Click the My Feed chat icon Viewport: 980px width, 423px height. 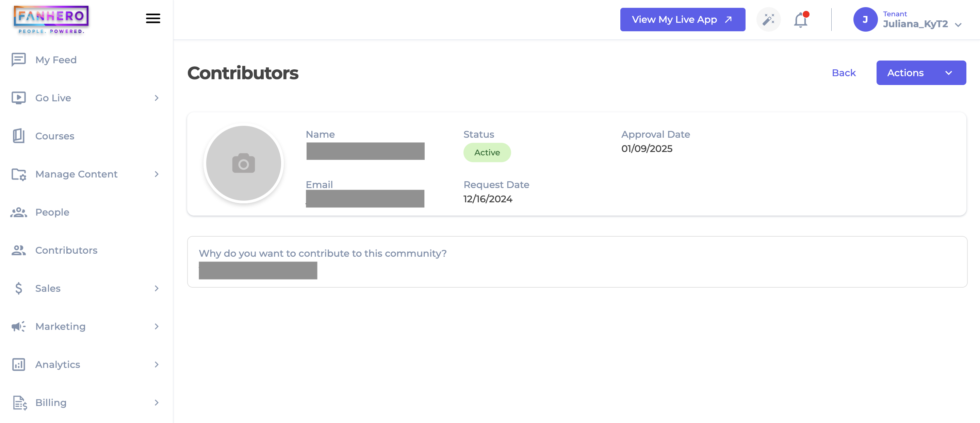coord(18,60)
